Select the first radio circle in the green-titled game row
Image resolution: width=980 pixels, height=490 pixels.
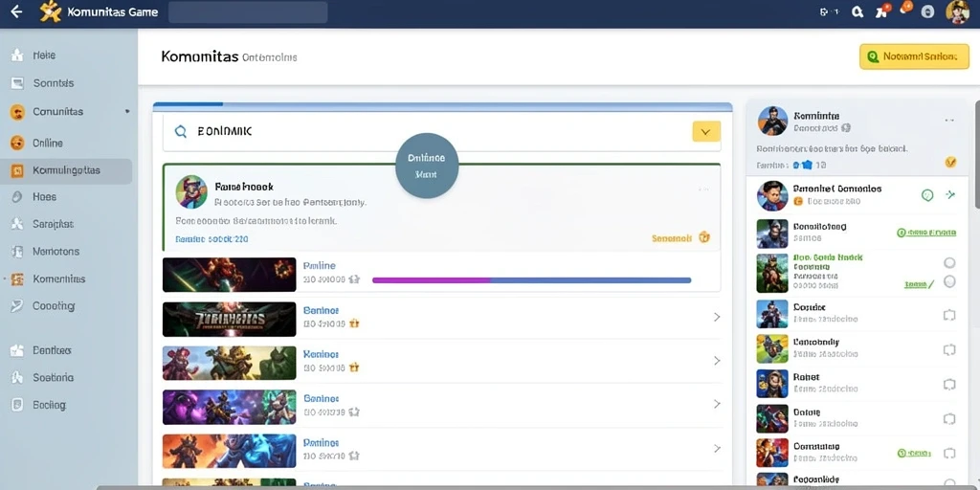(x=949, y=262)
